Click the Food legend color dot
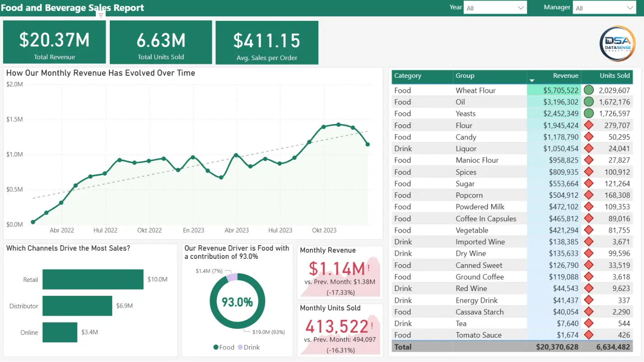Screen dimensions: 644x362 tap(216, 348)
